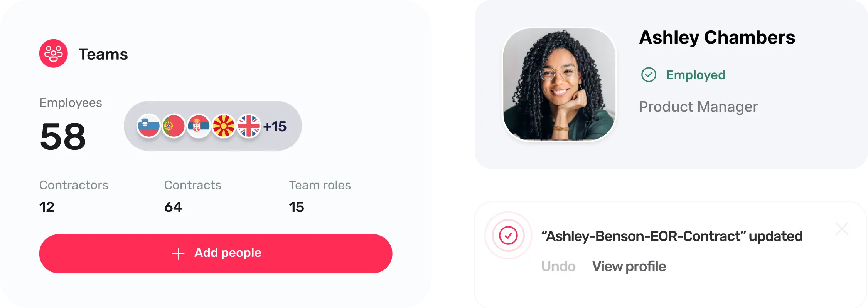Viewport: 868px width, 308px height.
Task: Select the North Macedonia flag icon
Action: 224,126
